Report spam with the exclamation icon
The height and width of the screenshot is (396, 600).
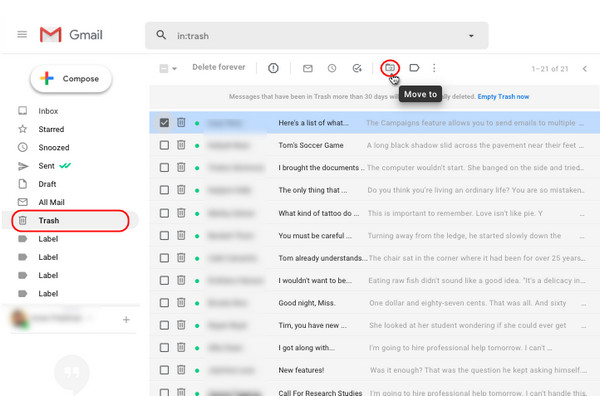[273, 68]
